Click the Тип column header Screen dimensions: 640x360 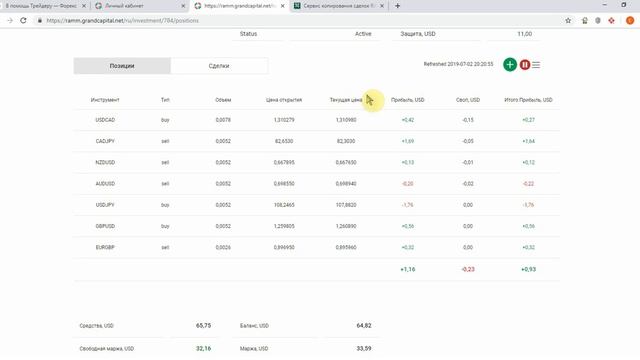165,100
